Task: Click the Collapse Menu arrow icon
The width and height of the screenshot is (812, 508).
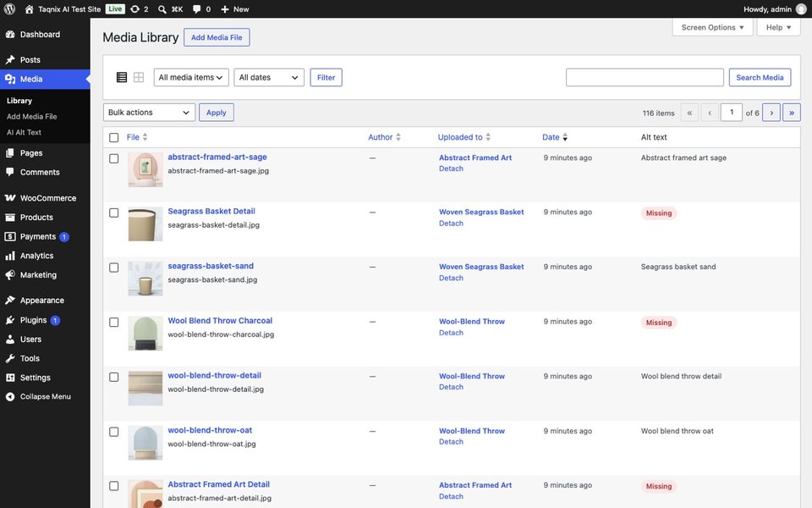Action: [10, 396]
